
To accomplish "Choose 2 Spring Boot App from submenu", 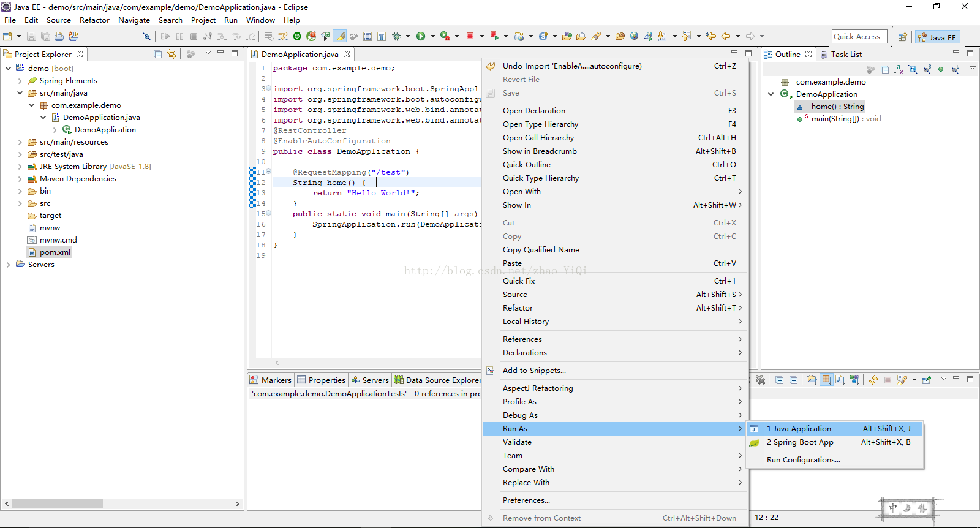I will click(x=834, y=442).
